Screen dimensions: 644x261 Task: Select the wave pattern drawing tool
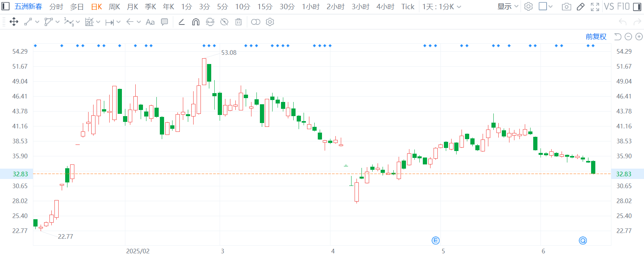69,22
